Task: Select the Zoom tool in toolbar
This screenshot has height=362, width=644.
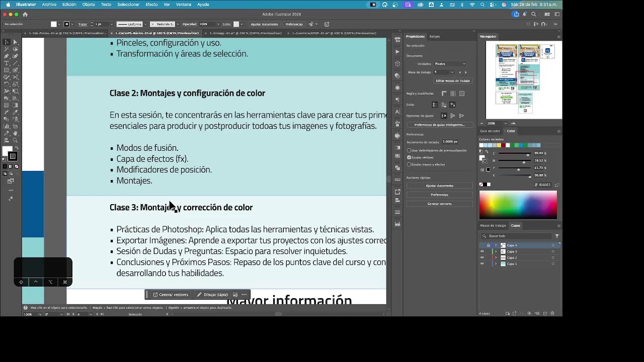Action: tap(16, 139)
